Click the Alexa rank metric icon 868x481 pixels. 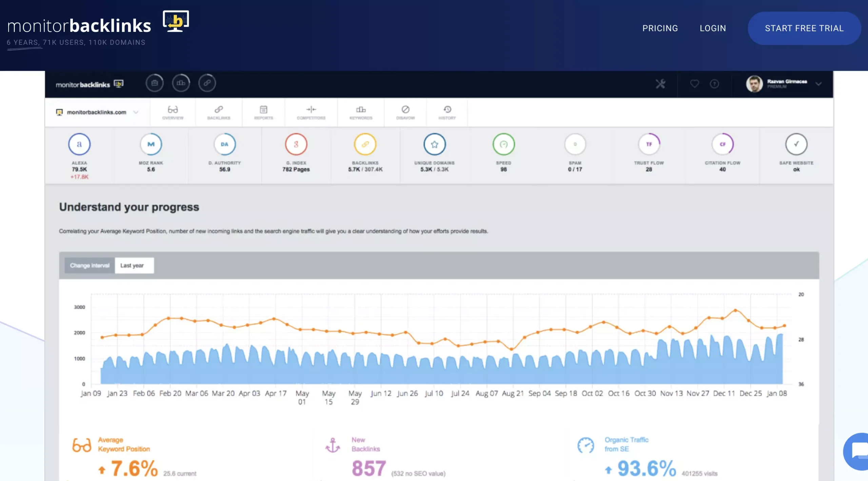(x=79, y=144)
